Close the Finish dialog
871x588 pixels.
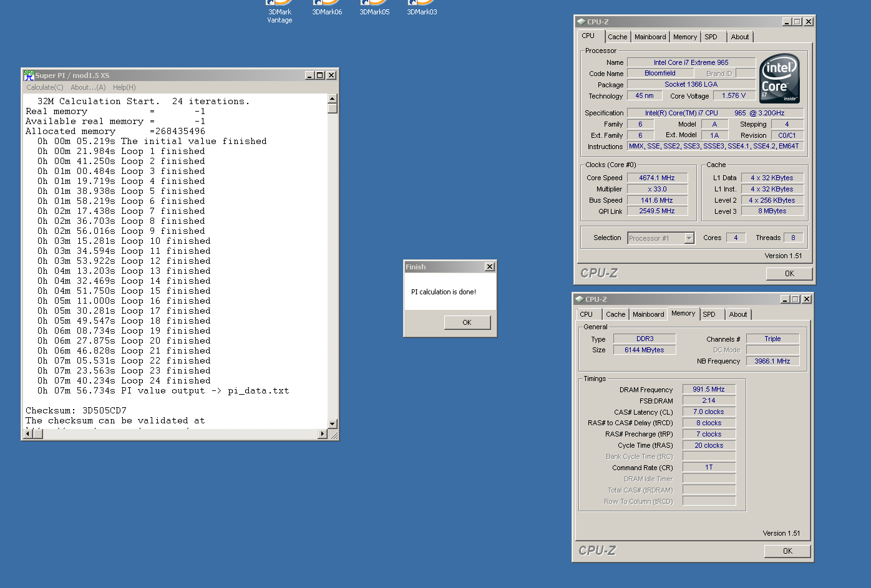tap(490, 267)
